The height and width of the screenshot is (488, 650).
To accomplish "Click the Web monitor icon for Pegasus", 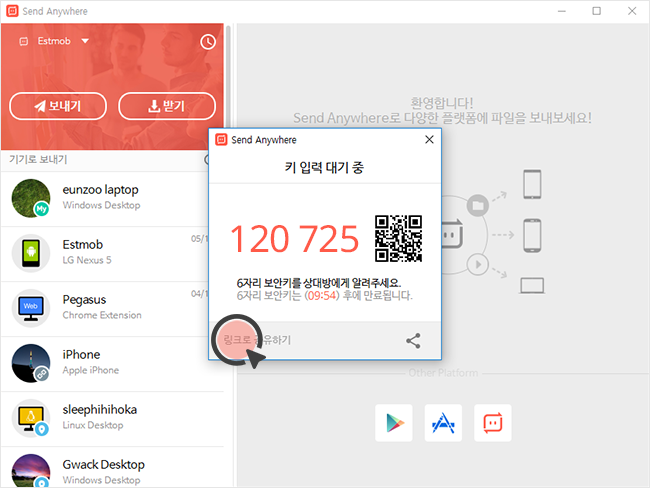I will (31, 308).
